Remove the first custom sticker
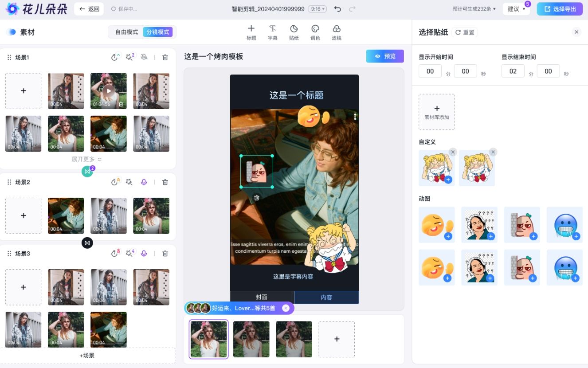 coord(453,152)
